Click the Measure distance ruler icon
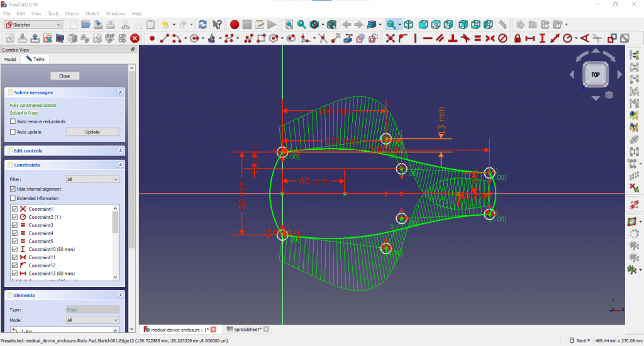The width and height of the screenshot is (644, 346). [502, 25]
